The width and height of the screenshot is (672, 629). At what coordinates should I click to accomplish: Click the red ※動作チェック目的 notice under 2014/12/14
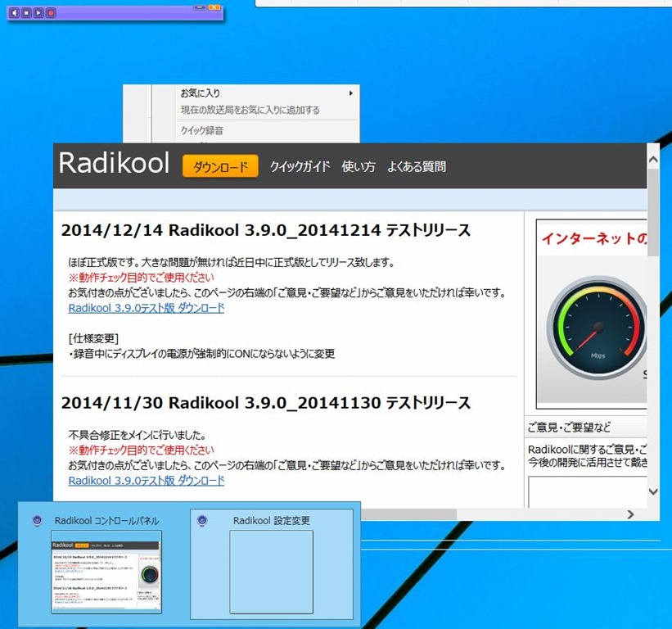141,278
